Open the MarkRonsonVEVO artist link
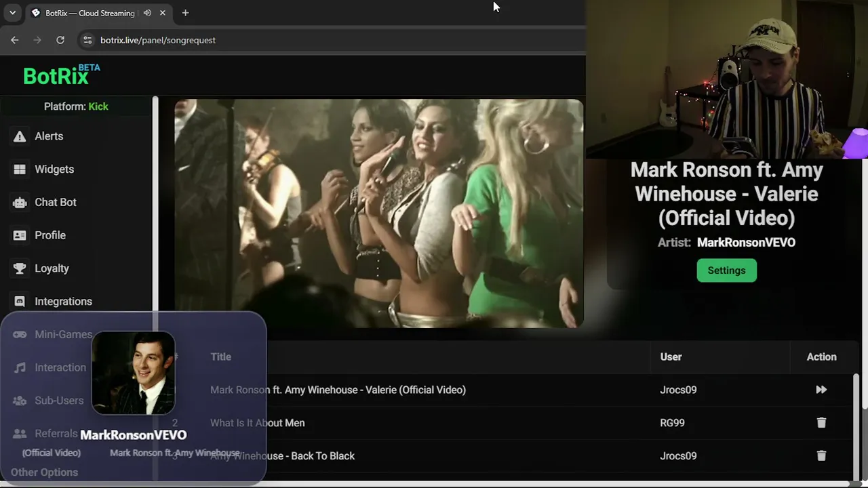 [x=746, y=243]
